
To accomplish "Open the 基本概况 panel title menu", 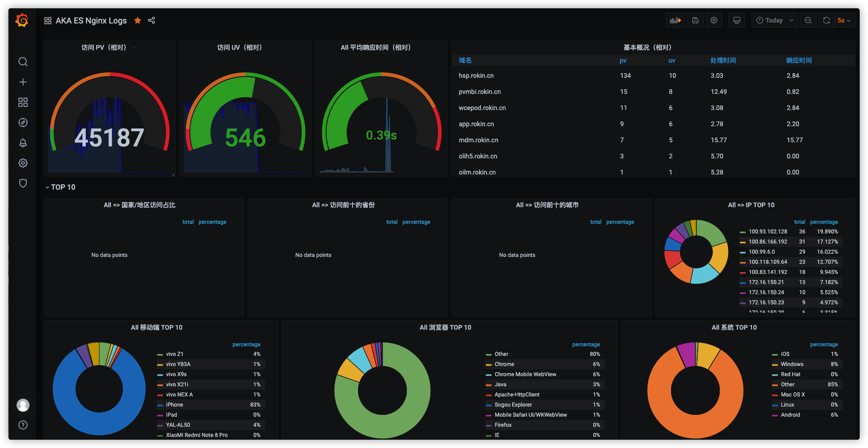I will [647, 47].
